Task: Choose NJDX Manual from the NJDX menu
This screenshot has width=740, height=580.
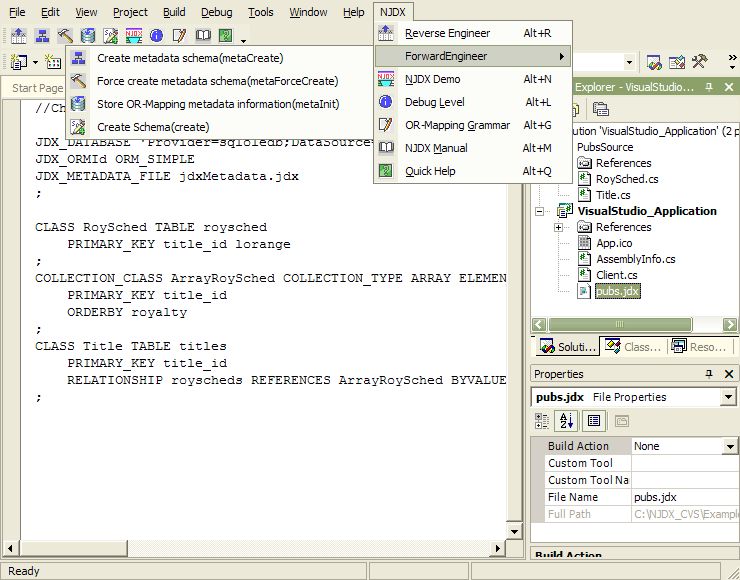Action: click(473, 148)
